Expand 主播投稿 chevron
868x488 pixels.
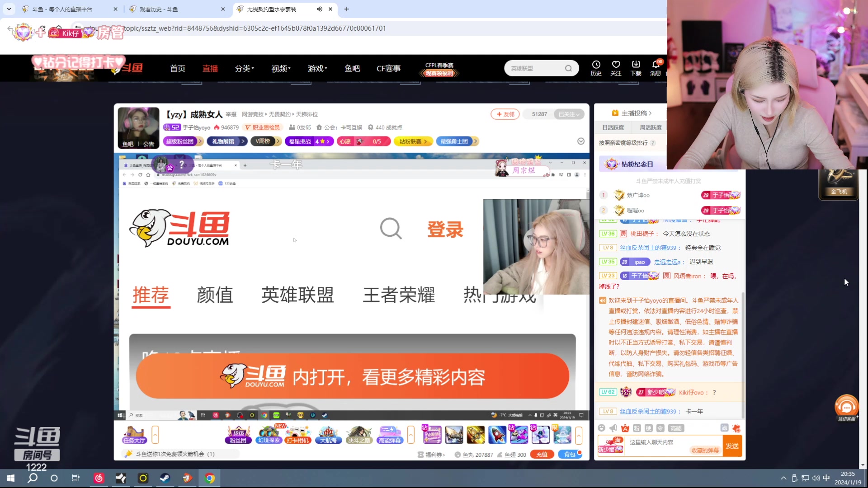[650, 113]
